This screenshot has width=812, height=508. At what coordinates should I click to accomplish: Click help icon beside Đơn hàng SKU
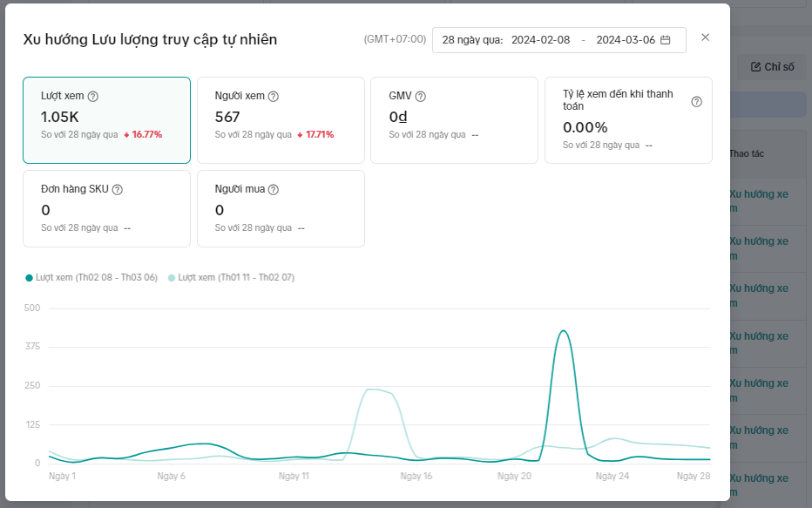point(118,190)
